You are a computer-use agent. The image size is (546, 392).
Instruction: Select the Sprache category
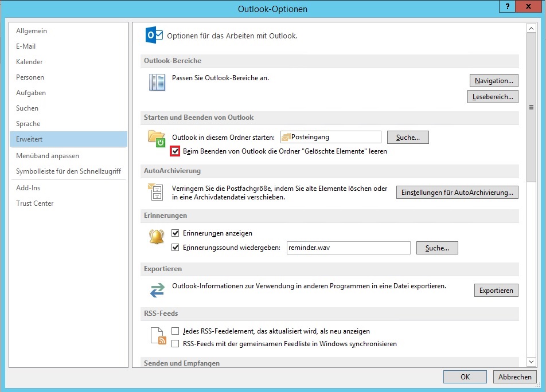[68, 124]
